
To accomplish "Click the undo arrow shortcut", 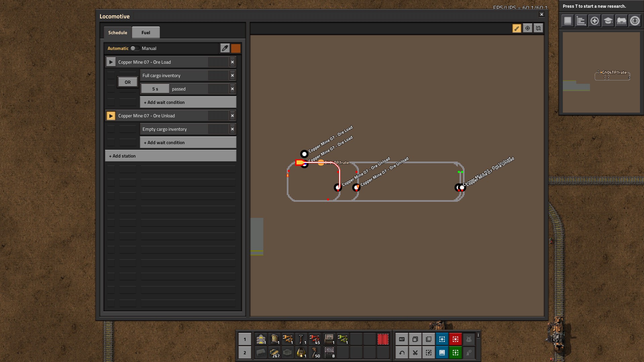I will 402,353.
